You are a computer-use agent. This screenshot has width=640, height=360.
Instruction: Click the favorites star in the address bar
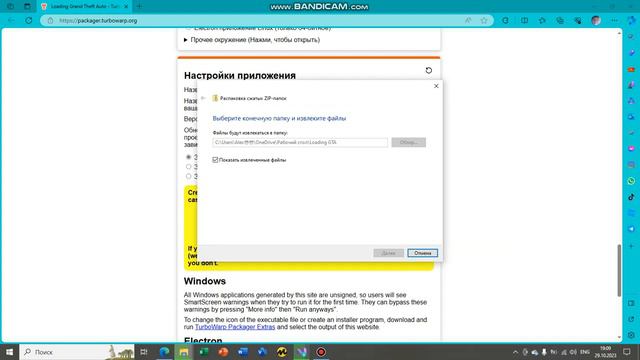click(484, 20)
